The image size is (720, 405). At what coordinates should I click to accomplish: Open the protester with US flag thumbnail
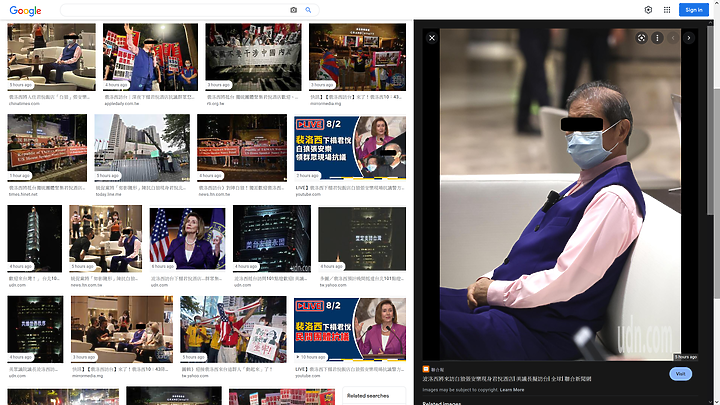[x=233, y=329]
